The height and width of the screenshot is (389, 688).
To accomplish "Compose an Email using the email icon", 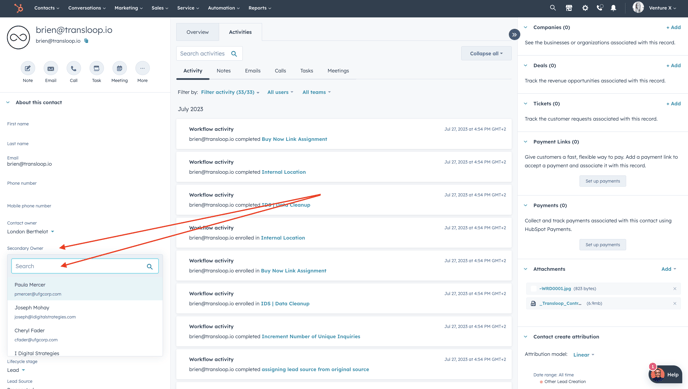I will [50, 68].
